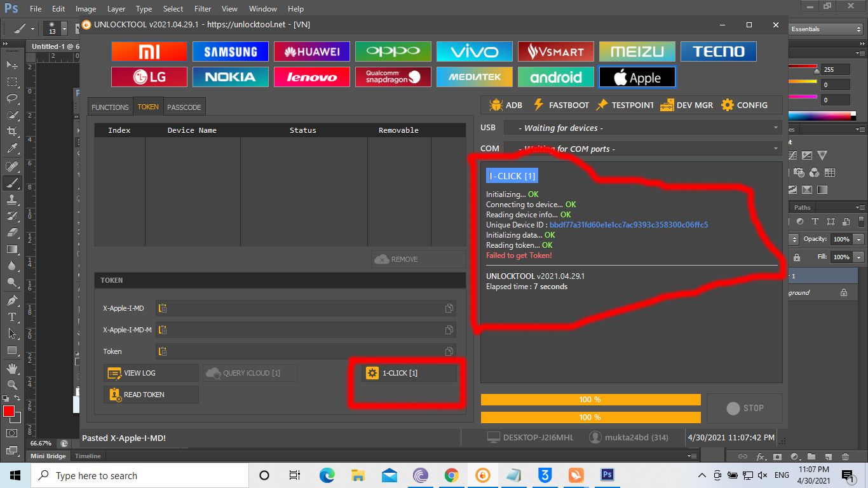Click the SAMSUNG brand button

point(231,51)
